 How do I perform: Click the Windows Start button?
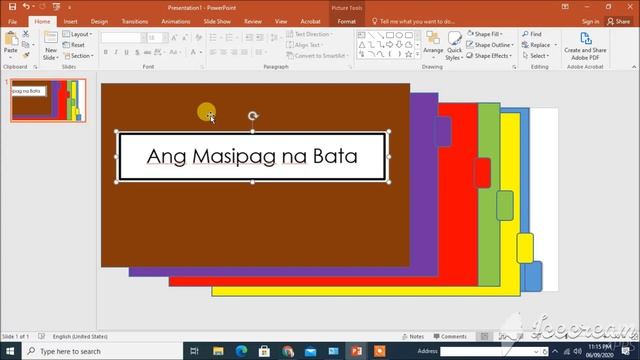tap(10, 351)
